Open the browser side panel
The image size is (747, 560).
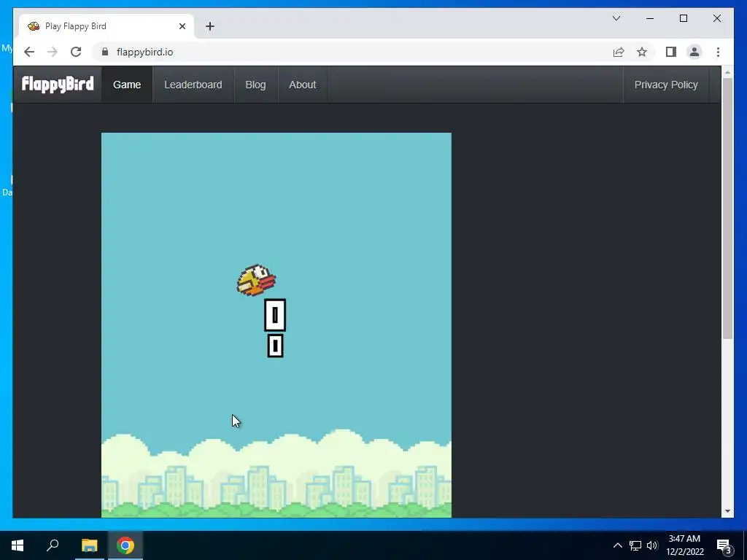click(x=671, y=52)
